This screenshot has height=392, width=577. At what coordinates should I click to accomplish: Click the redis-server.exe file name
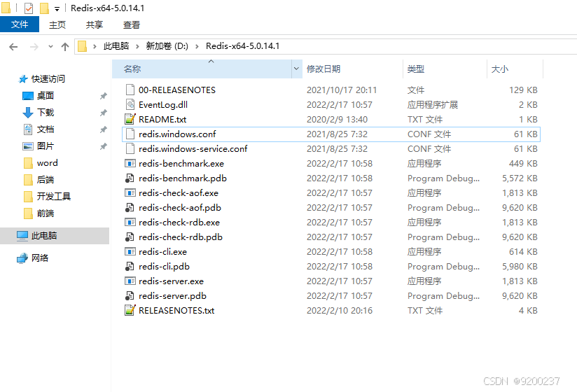pos(171,281)
